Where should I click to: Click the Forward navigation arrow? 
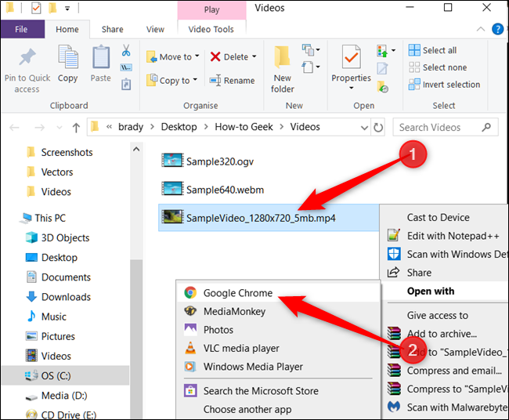40,127
